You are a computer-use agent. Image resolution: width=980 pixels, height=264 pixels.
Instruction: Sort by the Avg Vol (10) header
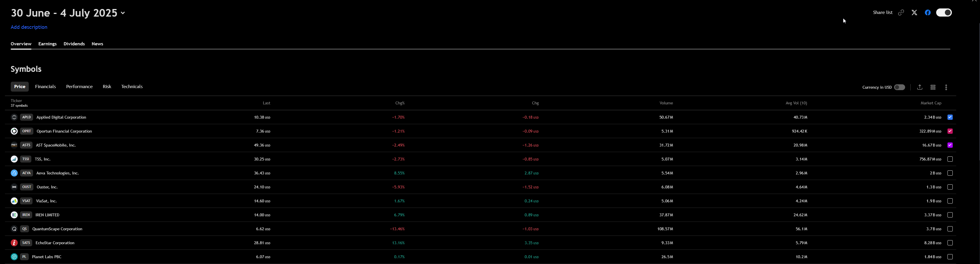796,103
